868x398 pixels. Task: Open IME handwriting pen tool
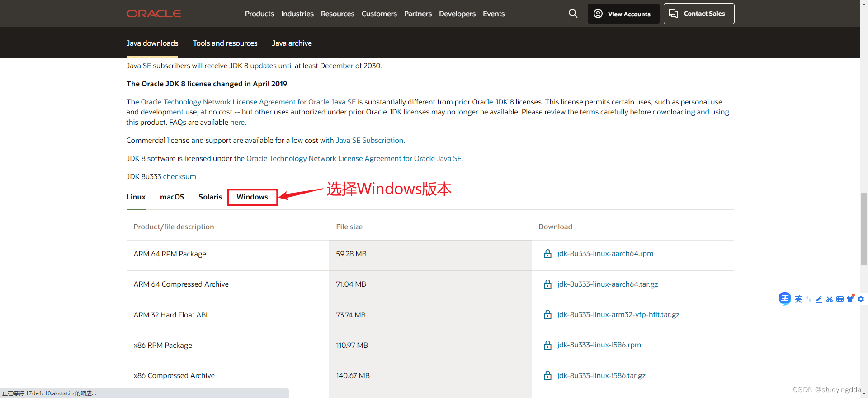coord(819,299)
